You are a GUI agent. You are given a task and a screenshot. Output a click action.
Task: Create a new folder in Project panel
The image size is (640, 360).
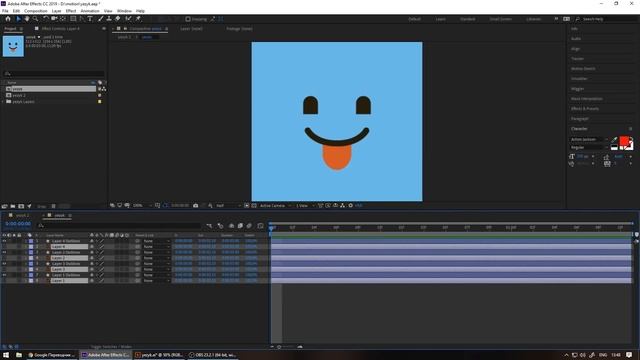coord(13,206)
